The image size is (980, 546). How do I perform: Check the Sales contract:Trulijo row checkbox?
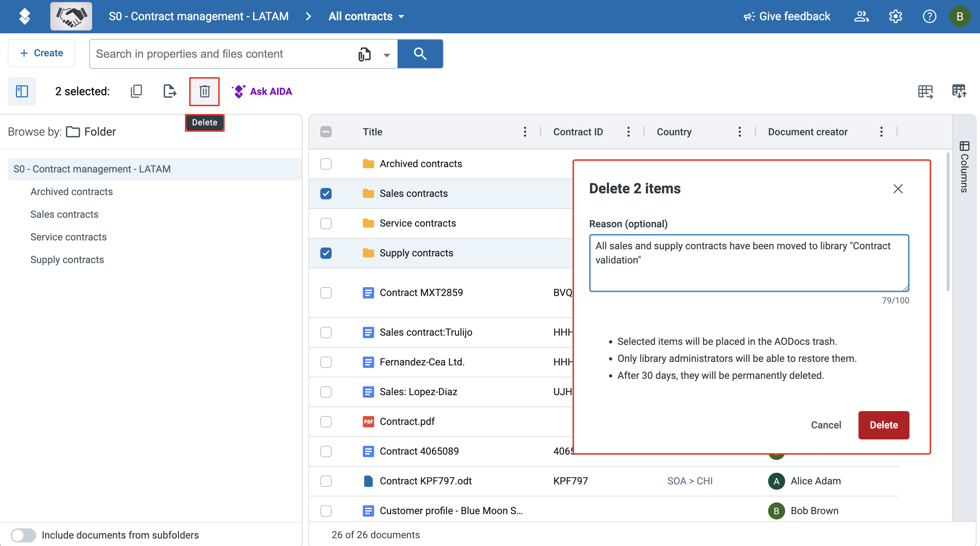[x=326, y=332]
